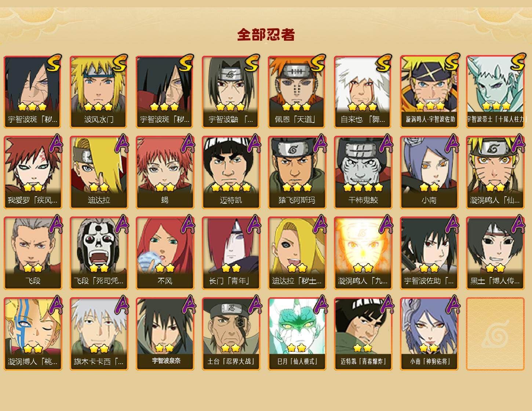Click the empty leaf-symbol card slot
The height and width of the screenshot is (411, 532).
495,334
